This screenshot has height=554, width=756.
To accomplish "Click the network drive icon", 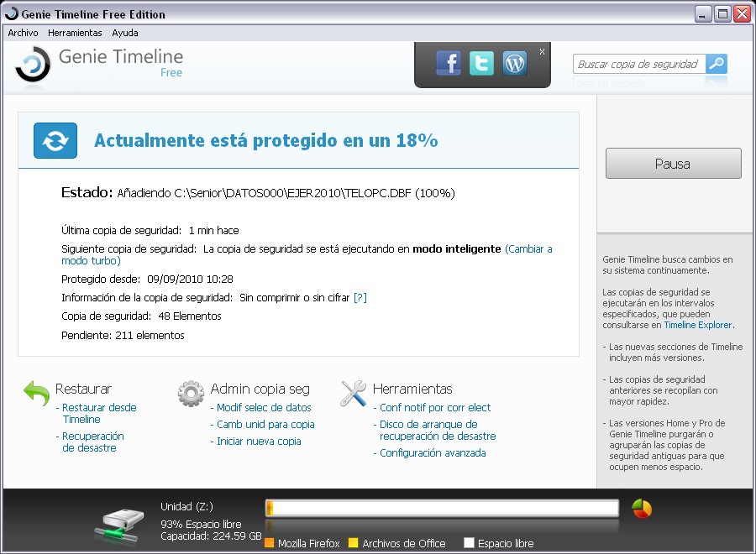I will [119, 526].
